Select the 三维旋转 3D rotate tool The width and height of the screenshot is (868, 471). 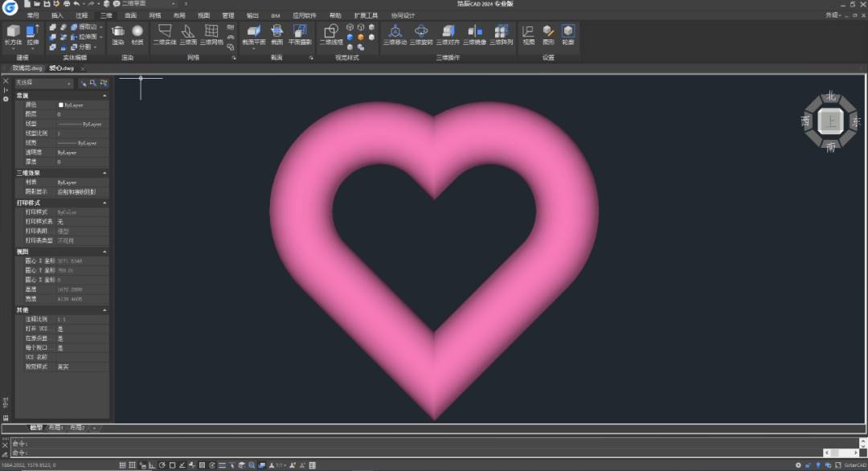tap(421, 35)
